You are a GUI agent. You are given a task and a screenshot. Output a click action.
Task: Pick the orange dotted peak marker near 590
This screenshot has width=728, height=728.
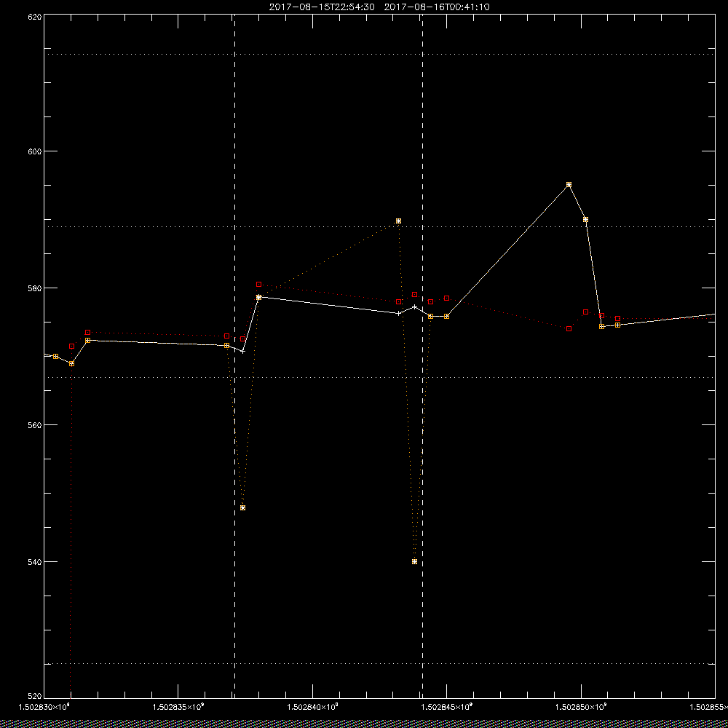398,221
